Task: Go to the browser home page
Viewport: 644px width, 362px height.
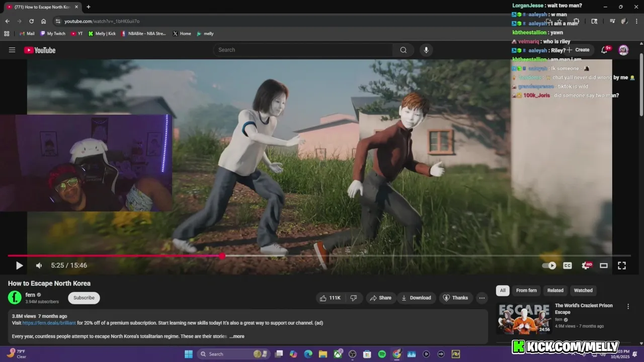Action: pyautogui.click(x=44, y=21)
